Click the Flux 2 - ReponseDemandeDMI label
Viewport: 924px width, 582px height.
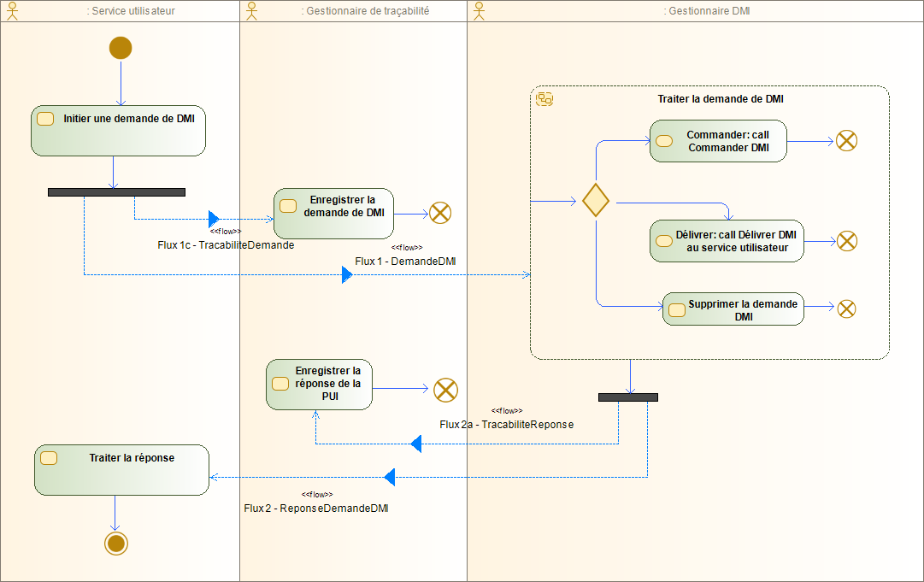[316, 508]
